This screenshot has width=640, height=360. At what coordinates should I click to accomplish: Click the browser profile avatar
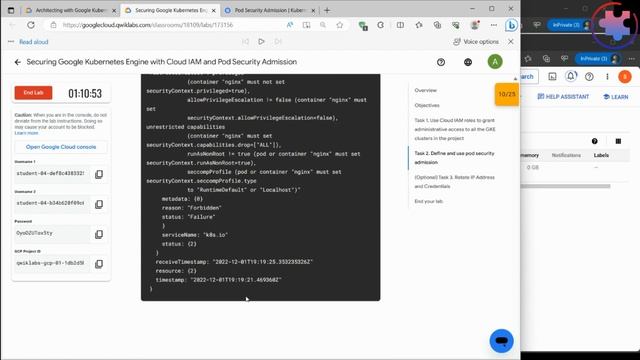tap(475, 25)
